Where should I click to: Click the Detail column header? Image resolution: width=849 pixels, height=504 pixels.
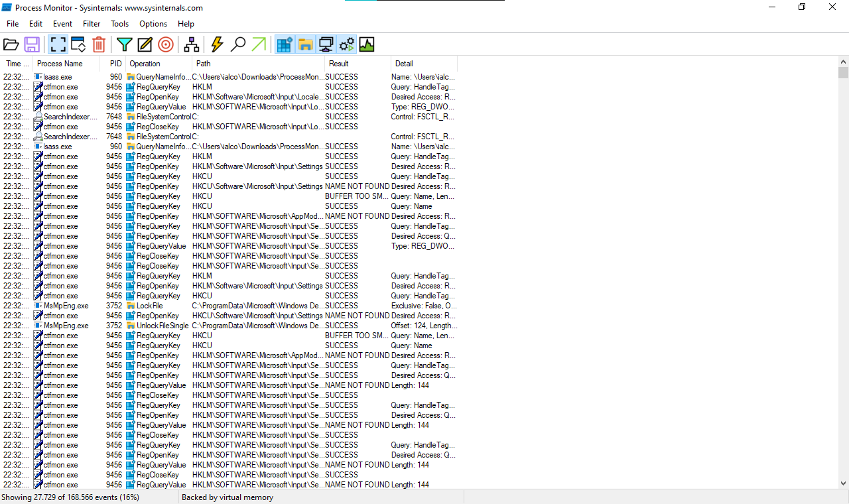point(424,64)
